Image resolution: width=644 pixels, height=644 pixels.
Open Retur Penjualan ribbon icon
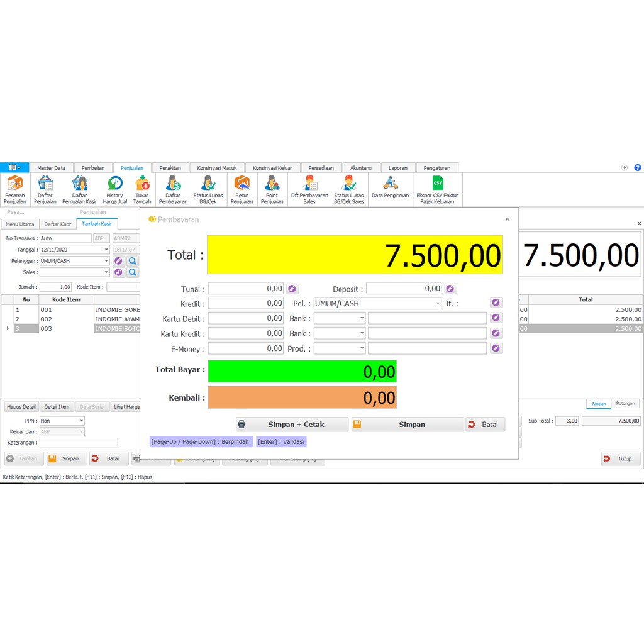point(242,189)
